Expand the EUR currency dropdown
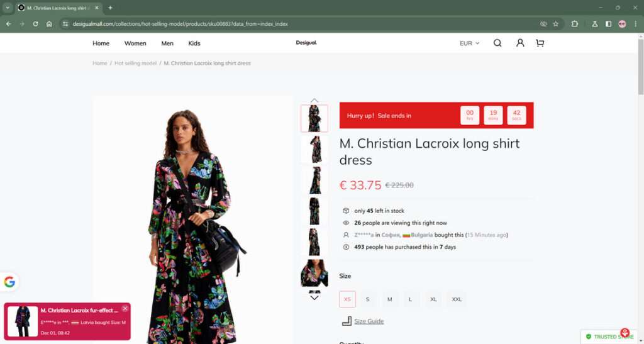 (469, 43)
